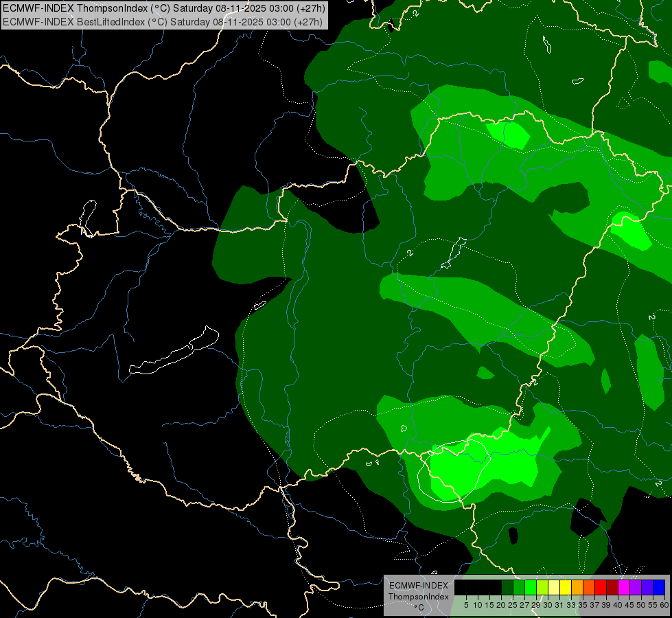Screen dimensions: 672x618
Task: Click the legend value "5"
Action: (466, 605)
